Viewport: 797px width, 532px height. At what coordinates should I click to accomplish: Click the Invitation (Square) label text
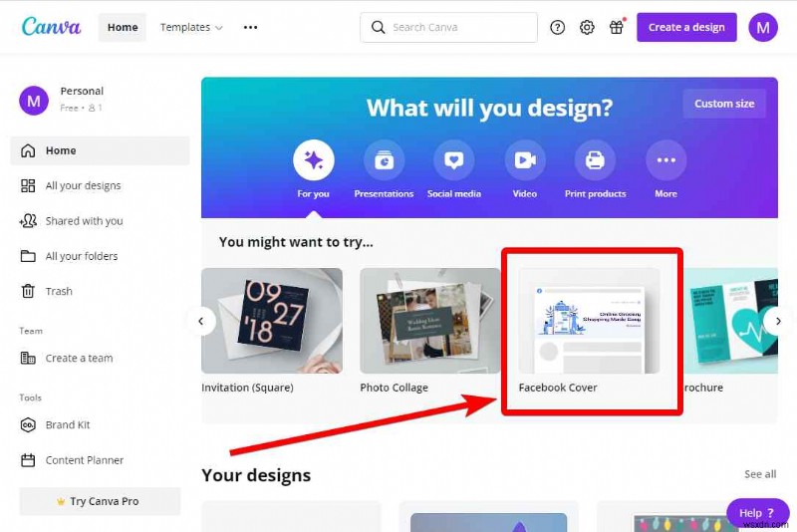coord(247,388)
